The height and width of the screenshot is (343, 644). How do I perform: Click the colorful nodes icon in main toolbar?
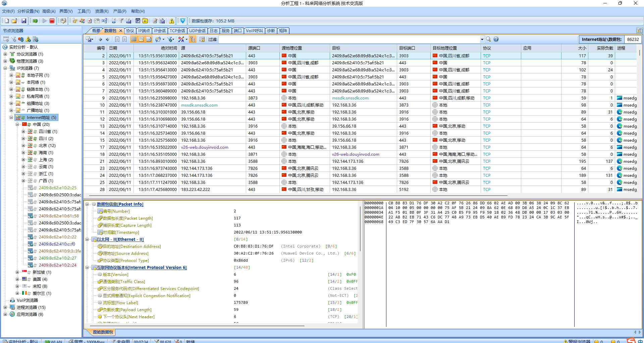pyautogui.click(x=82, y=21)
